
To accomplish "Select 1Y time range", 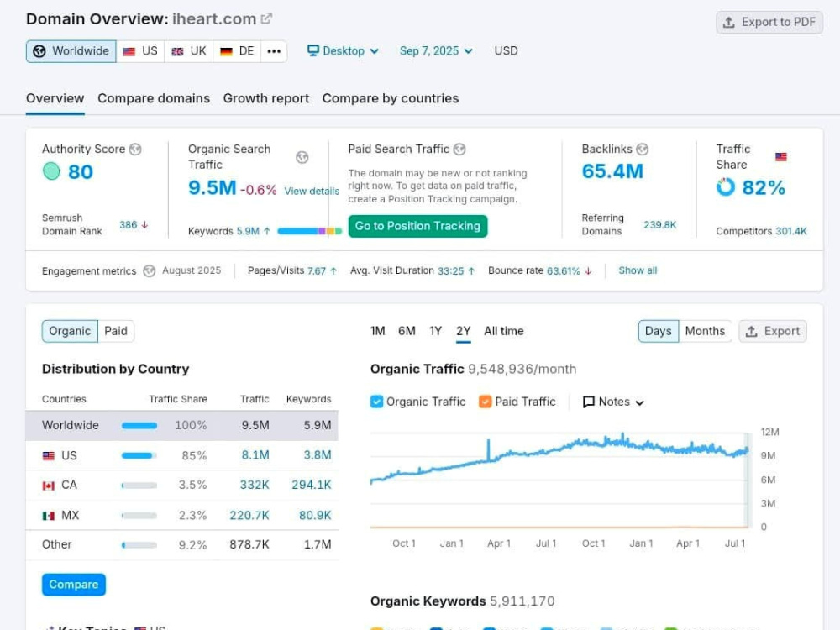I will pos(435,331).
